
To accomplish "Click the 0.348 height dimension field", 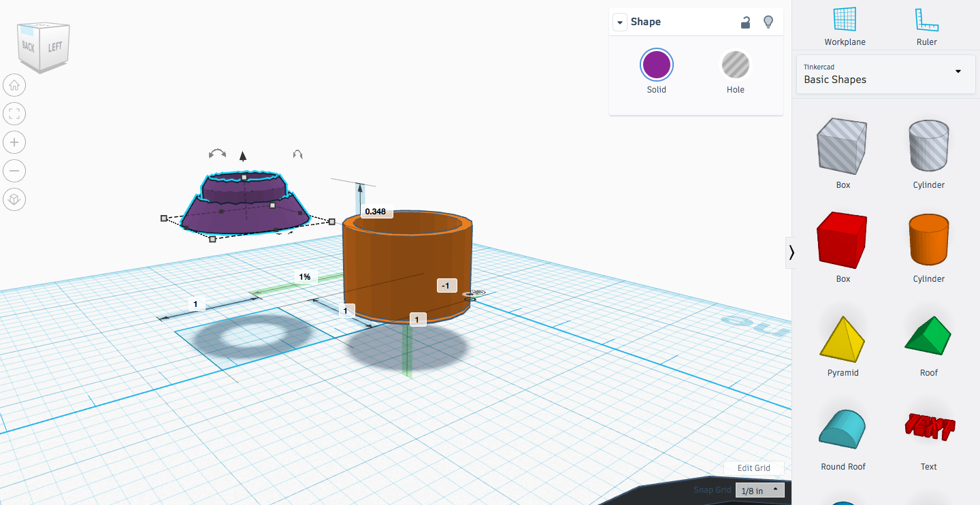I will [376, 212].
